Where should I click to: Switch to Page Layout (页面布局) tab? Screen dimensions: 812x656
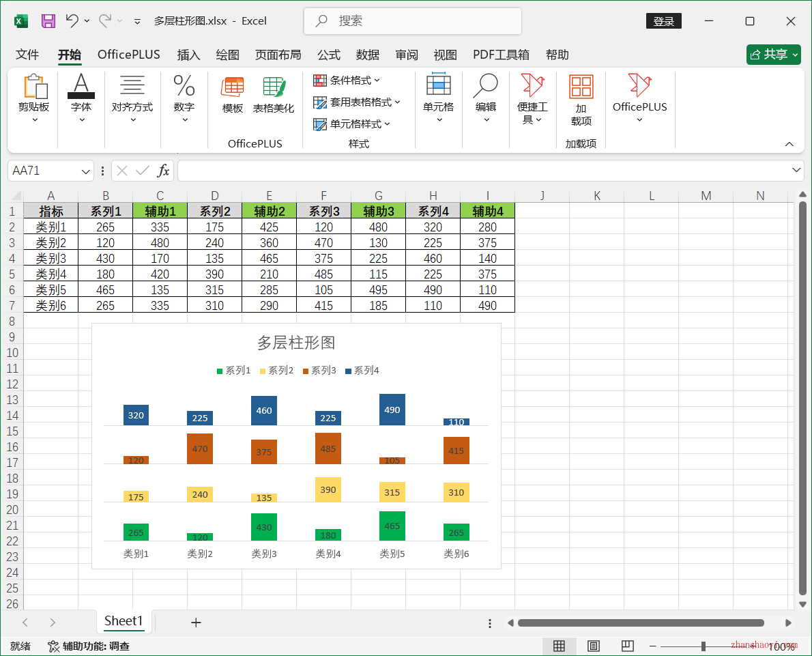(x=278, y=55)
